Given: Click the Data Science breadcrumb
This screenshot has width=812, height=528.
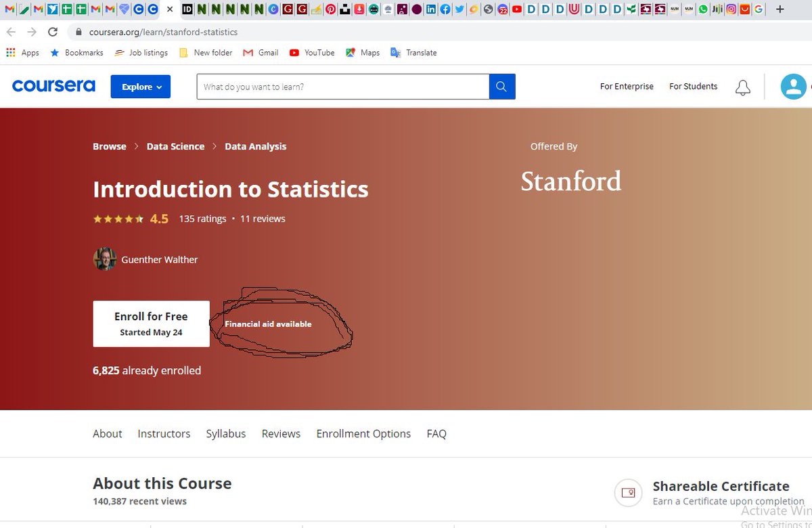Looking at the screenshot, I should (x=175, y=146).
